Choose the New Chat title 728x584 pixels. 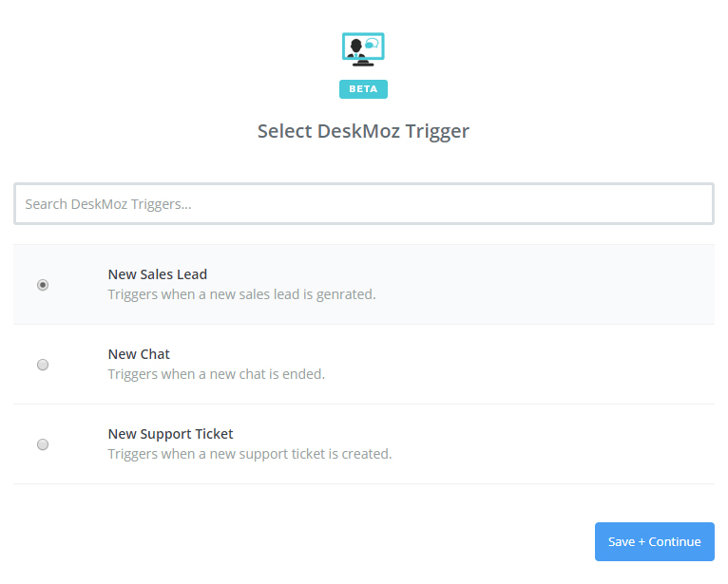click(x=139, y=354)
